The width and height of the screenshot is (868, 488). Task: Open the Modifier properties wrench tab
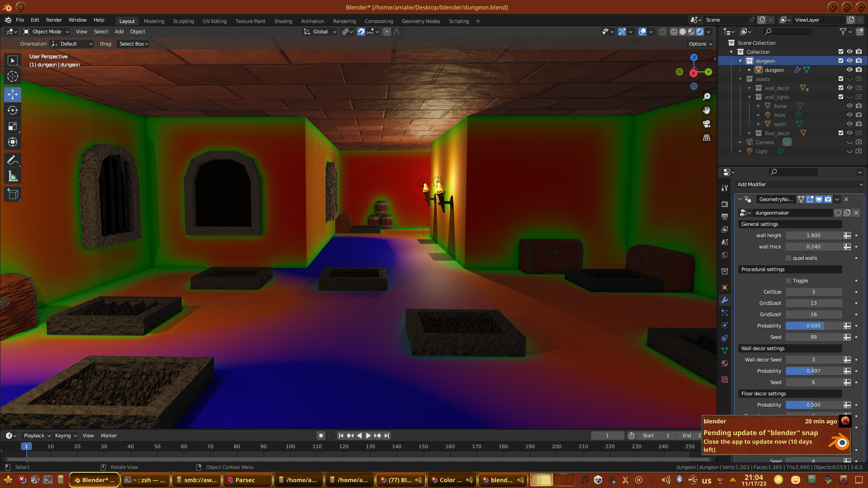[x=725, y=300]
